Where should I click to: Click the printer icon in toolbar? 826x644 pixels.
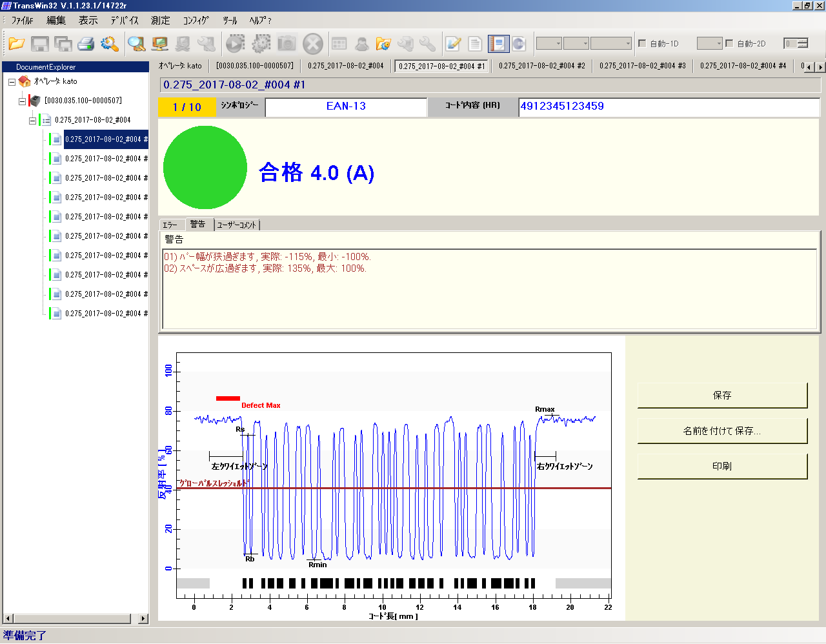pos(86,44)
